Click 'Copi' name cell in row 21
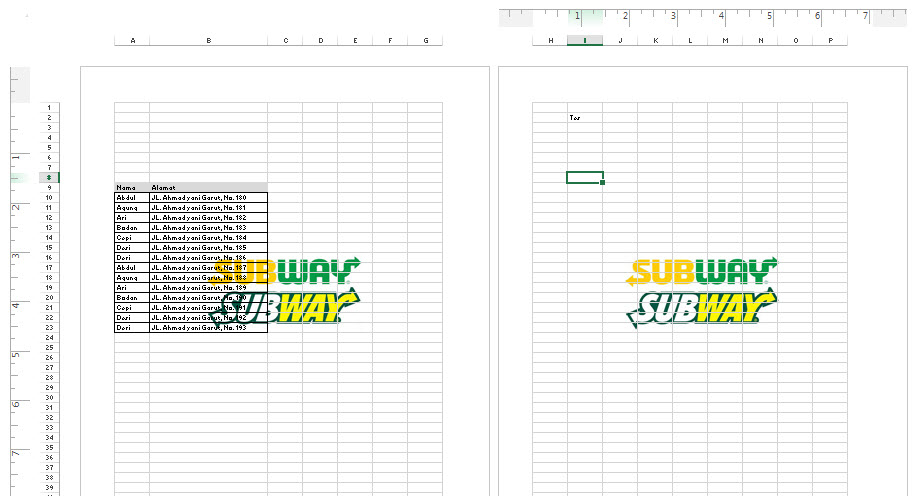 pyautogui.click(x=132, y=308)
